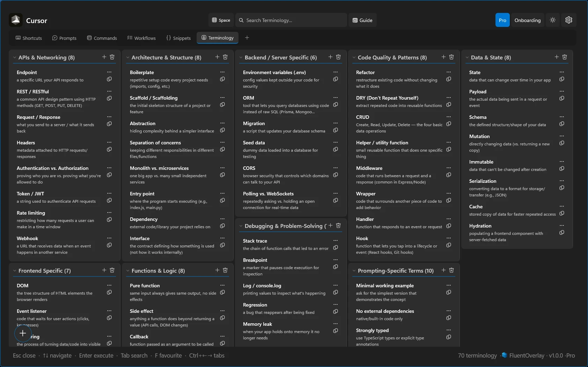Open the settings gear
The width and height of the screenshot is (588, 367).
(x=569, y=20)
